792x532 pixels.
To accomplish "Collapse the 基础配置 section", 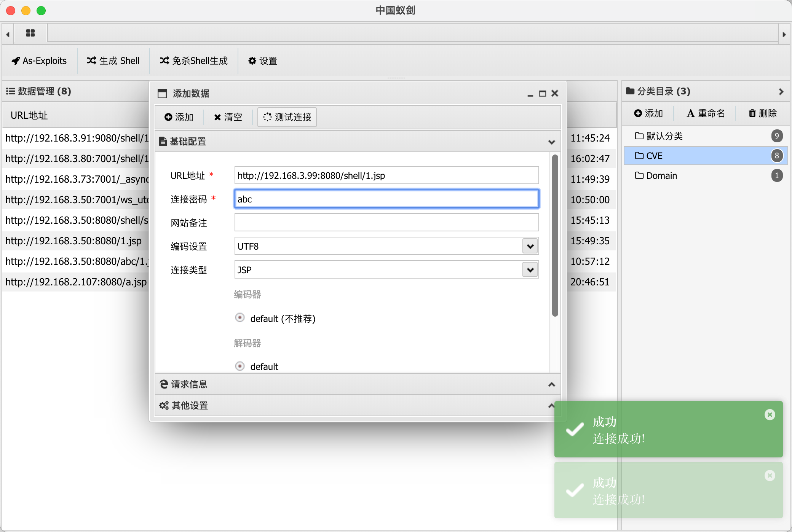I will pyautogui.click(x=551, y=142).
